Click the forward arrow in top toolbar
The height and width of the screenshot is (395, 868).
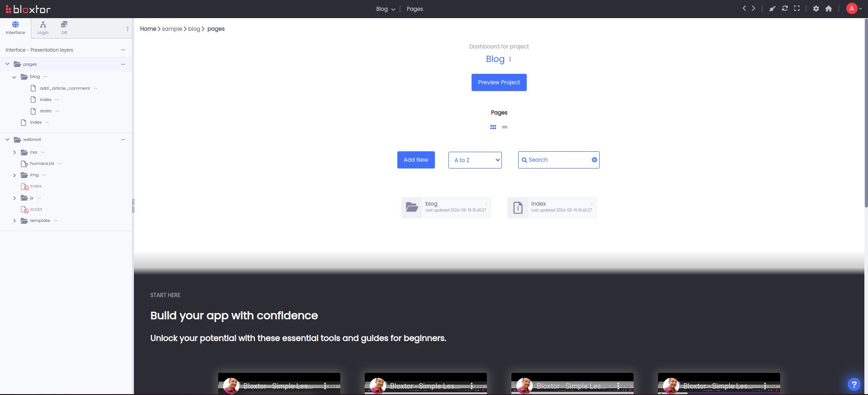(754, 8)
